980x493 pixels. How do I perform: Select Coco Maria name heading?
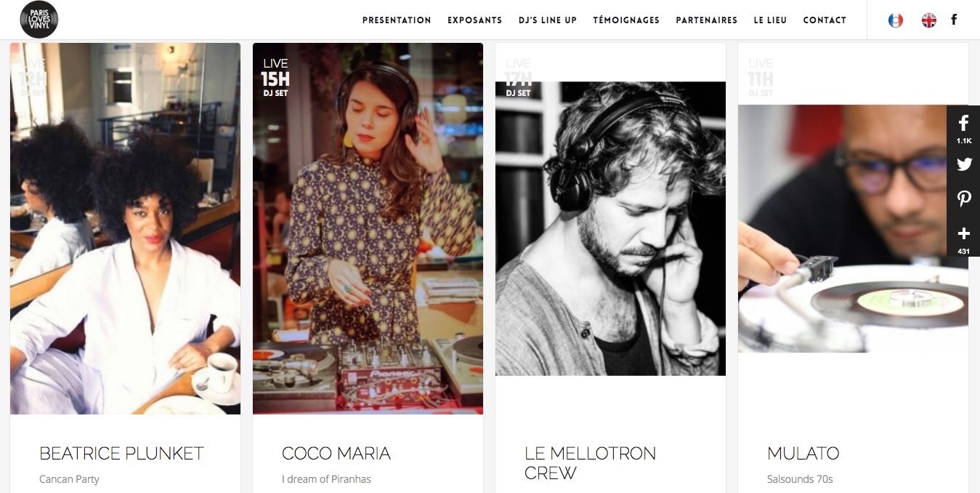(x=336, y=453)
